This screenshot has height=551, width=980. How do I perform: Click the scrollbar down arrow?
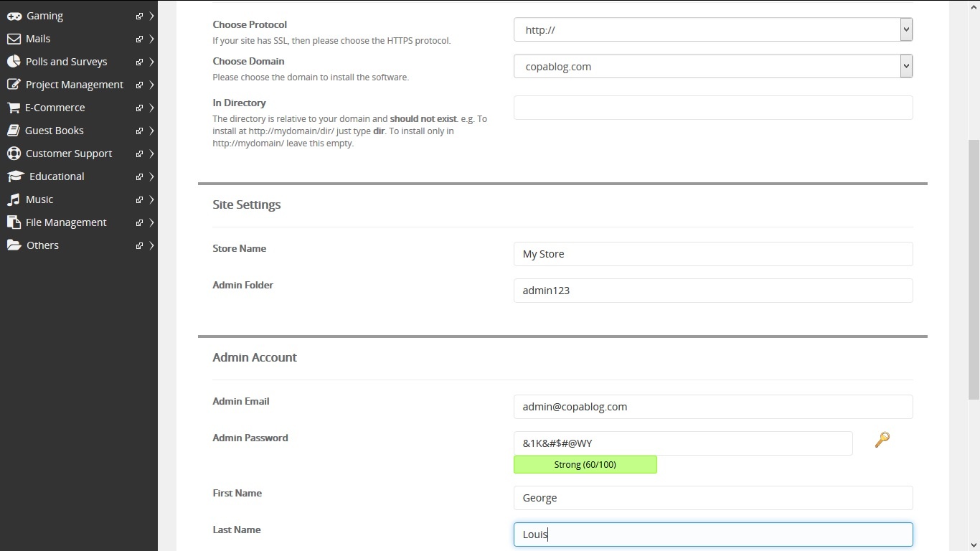coord(974,545)
